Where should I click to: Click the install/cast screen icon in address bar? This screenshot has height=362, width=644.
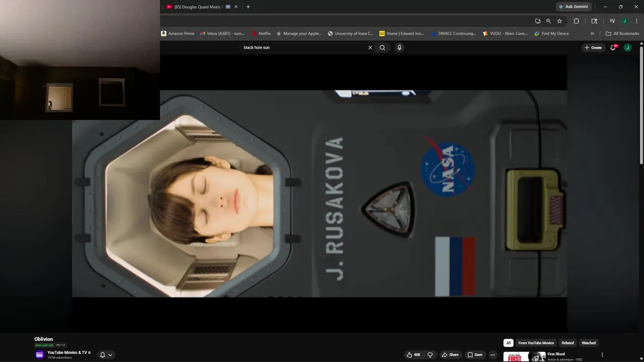point(538,21)
